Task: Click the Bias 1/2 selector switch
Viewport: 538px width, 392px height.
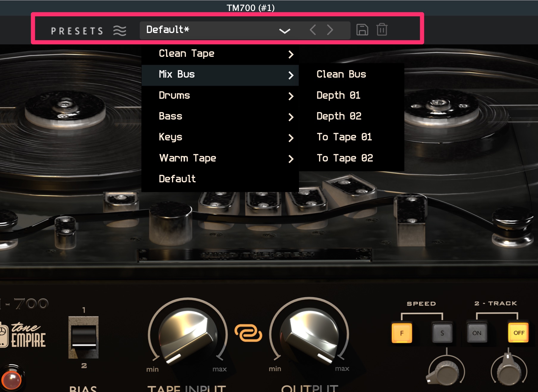Action: tap(84, 337)
